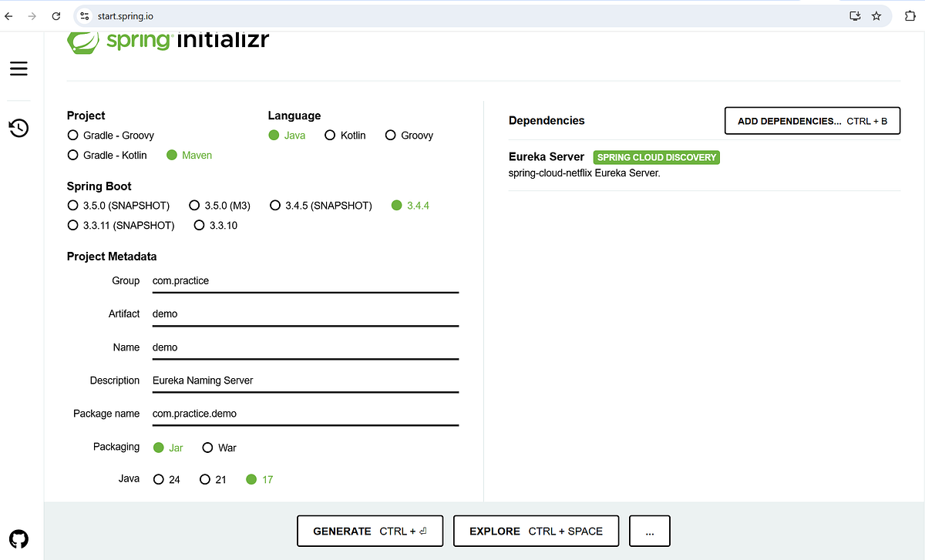The image size is (925, 560).
Task: Open the more options ellipsis button
Action: coord(650,531)
